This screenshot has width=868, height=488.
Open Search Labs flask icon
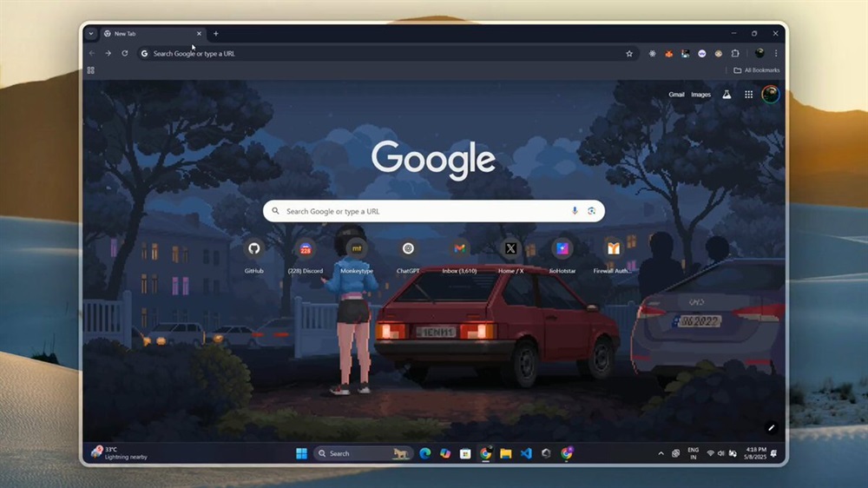pyautogui.click(x=727, y=95)
